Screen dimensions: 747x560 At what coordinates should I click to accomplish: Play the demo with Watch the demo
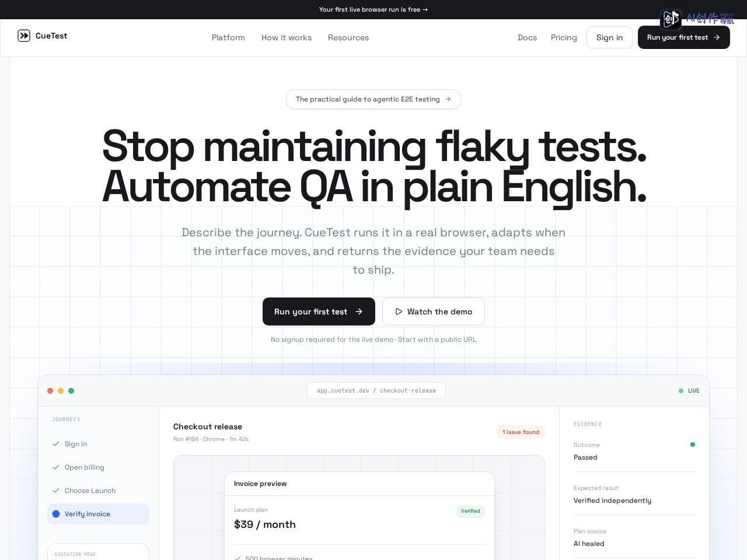click(x=434, y=311)
